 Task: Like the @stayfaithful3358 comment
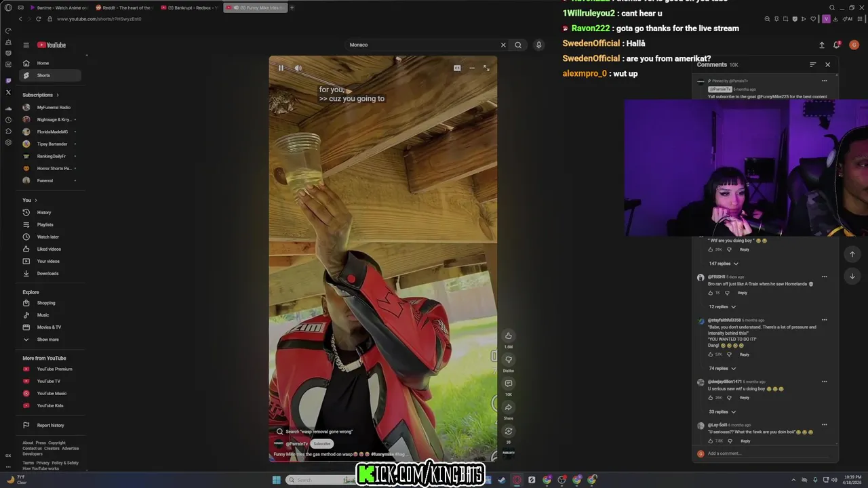(711, 354)
